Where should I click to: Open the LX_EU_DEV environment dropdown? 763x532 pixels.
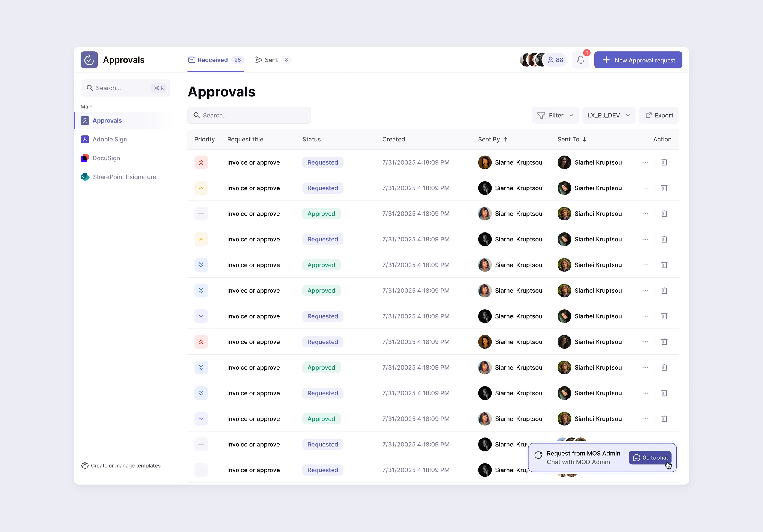608,115
